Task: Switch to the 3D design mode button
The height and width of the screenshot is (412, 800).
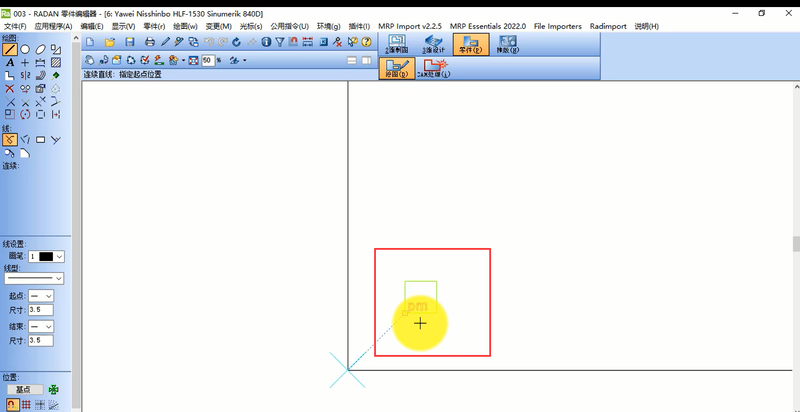Action: coord(434,44)
